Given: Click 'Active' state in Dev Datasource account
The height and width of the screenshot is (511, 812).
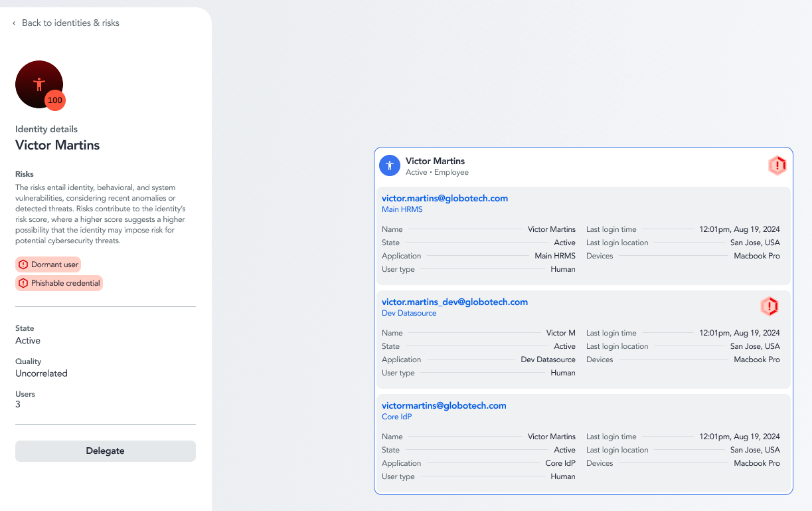Looking at the screenshot, I should (565, 346).
